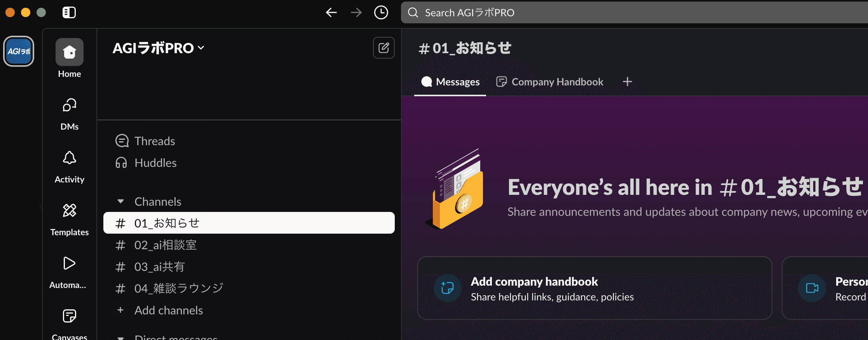Open the Activity notifications bell
Screen dimensions: 868x340
click(x=69, y=158)
